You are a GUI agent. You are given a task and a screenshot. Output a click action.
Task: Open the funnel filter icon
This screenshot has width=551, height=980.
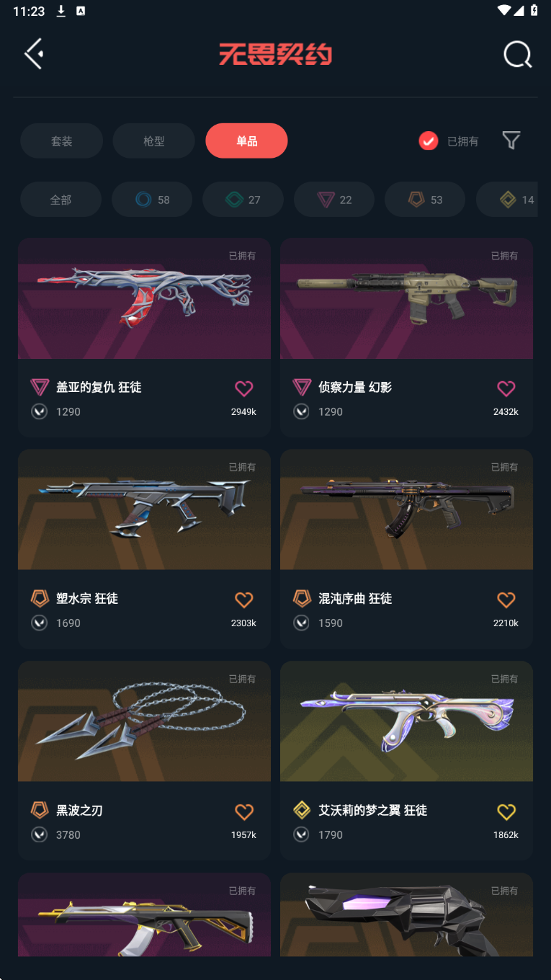511,141
